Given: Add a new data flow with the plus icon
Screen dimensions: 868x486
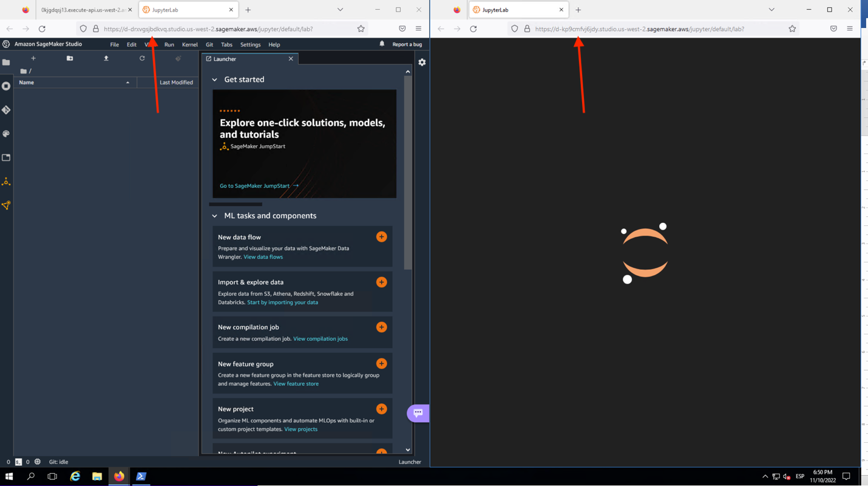Looking at the screenshot, I should tap(381, 237).
